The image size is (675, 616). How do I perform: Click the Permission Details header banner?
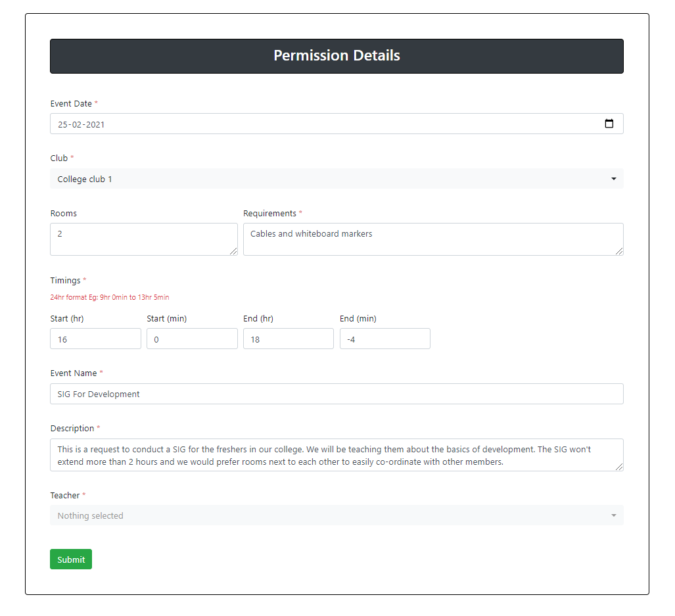(337, 56)
